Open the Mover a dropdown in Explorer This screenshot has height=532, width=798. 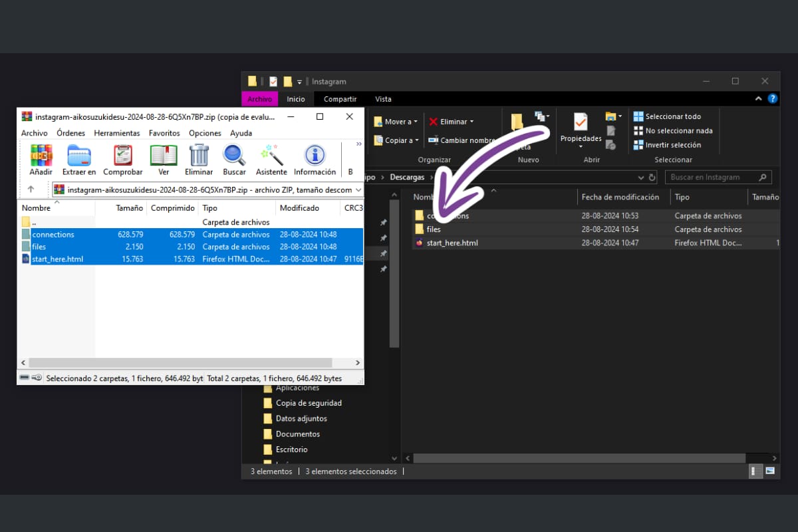[396, 122]
